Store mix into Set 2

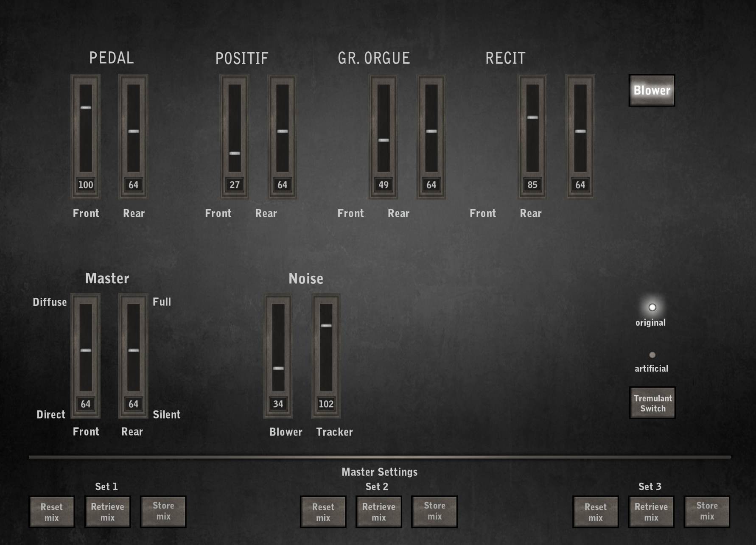point(434,511)
